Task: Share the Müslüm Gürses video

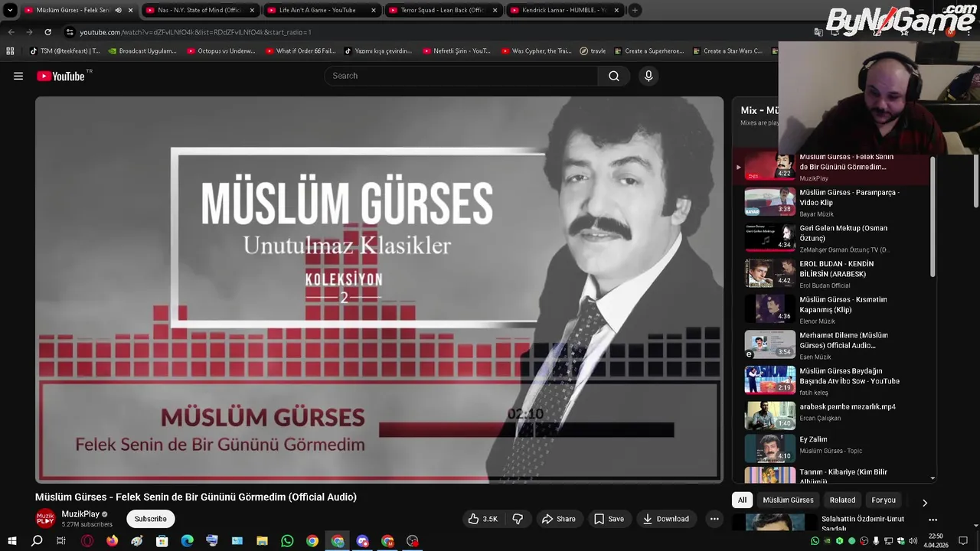Action: (x=558, y=519)
